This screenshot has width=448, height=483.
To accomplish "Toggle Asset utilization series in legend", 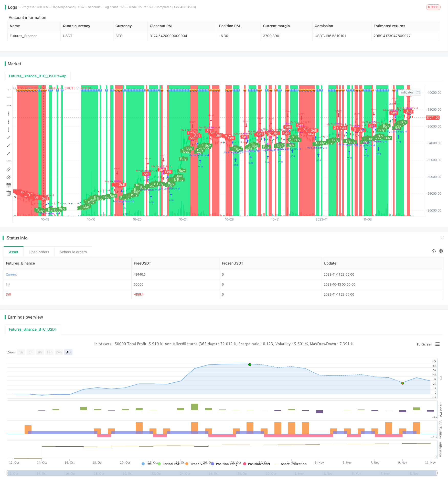I will click(291, 464).
